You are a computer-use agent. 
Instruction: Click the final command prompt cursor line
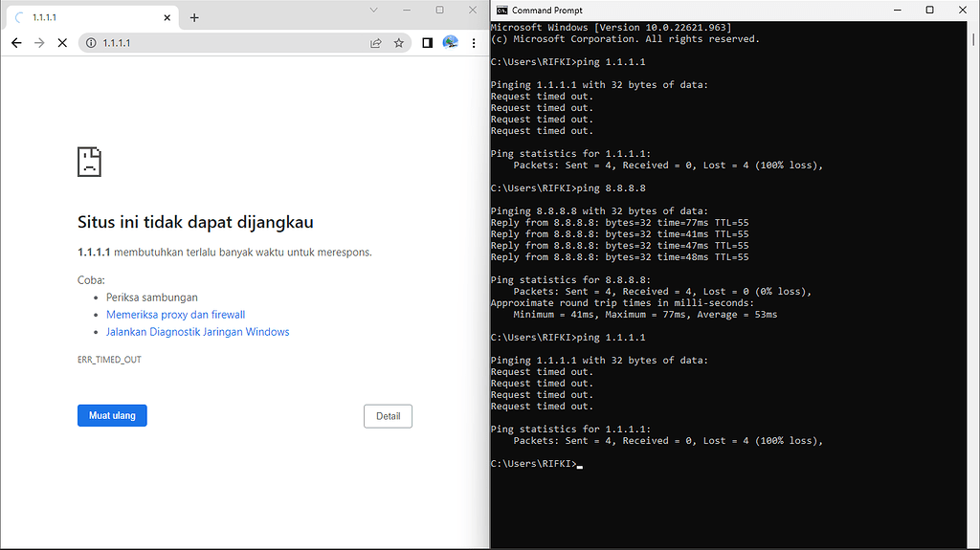point(536,464)
